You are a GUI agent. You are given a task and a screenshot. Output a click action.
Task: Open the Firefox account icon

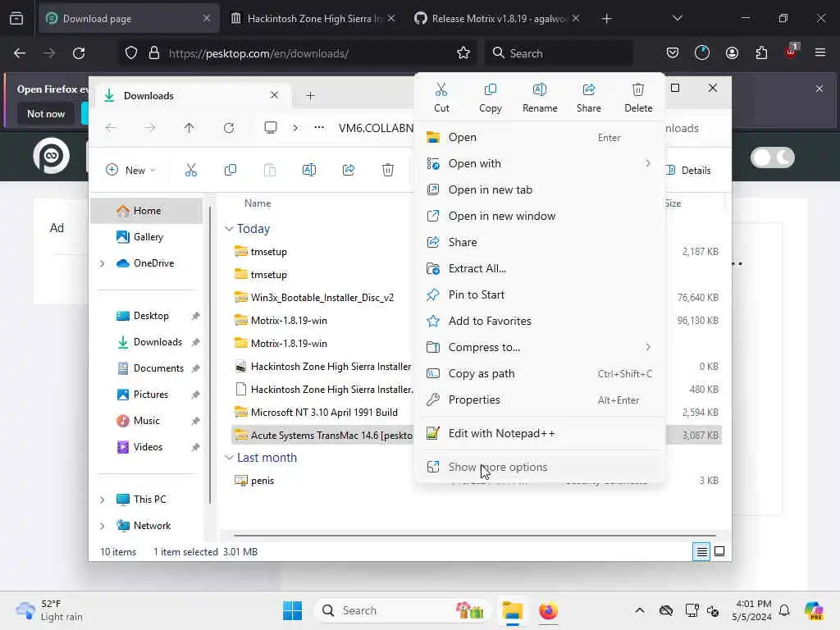point(732,53)
